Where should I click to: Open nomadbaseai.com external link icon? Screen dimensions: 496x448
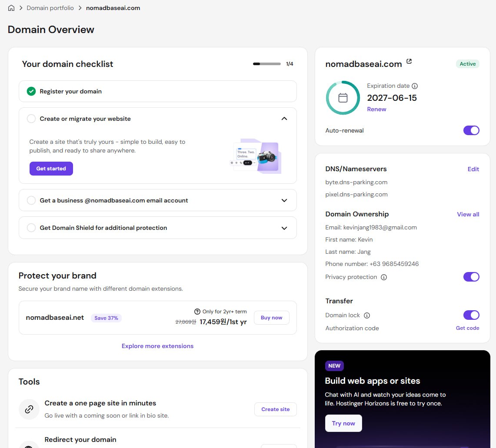(409, 61)
